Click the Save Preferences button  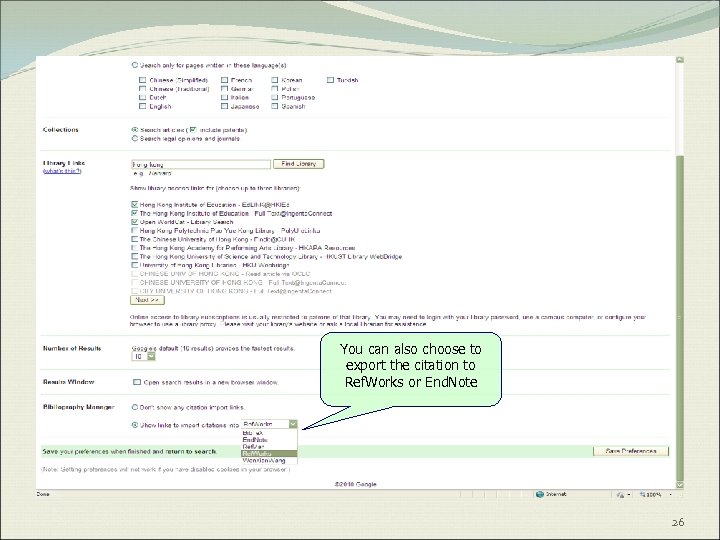point(631,451)
